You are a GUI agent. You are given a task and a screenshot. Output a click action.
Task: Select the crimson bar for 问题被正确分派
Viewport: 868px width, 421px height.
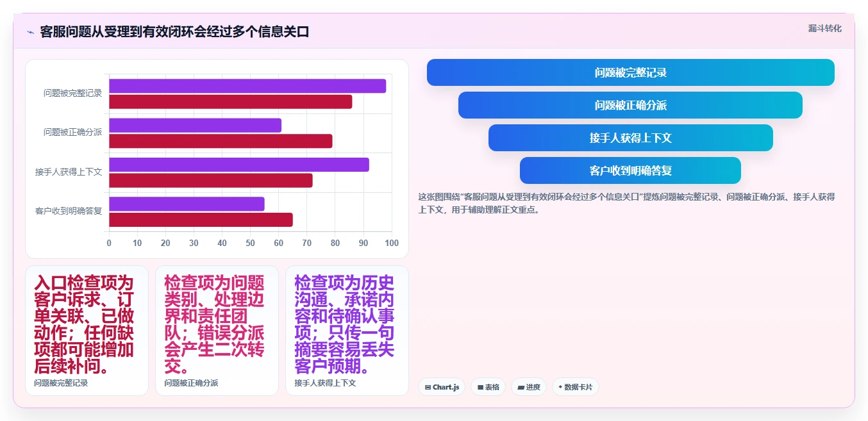tap(221, 141)
